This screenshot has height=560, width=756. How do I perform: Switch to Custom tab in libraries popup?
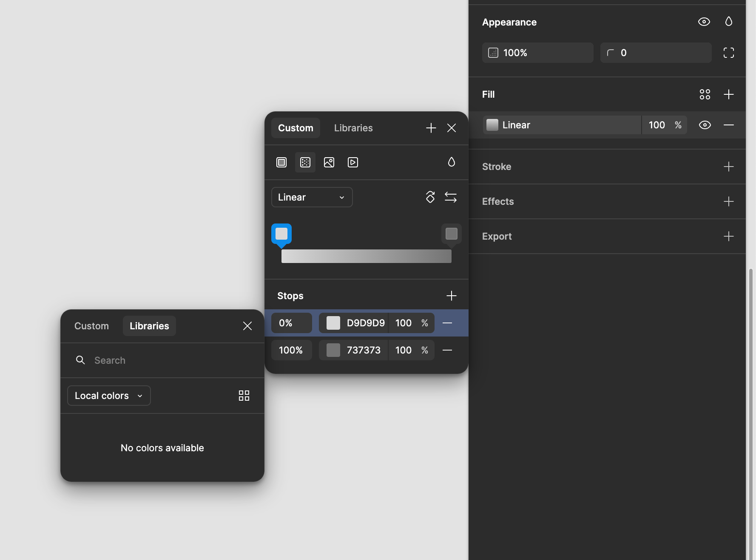[x=91, y=326]
